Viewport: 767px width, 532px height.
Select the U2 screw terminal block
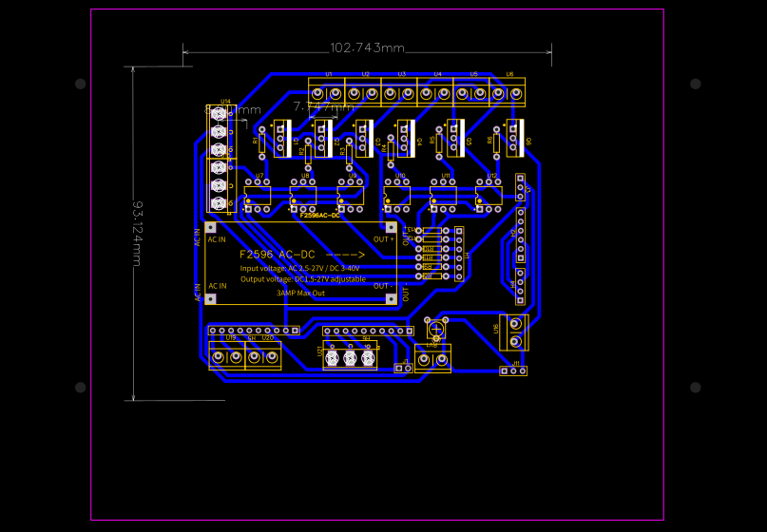pyautogui.click(x=362, y=92)
